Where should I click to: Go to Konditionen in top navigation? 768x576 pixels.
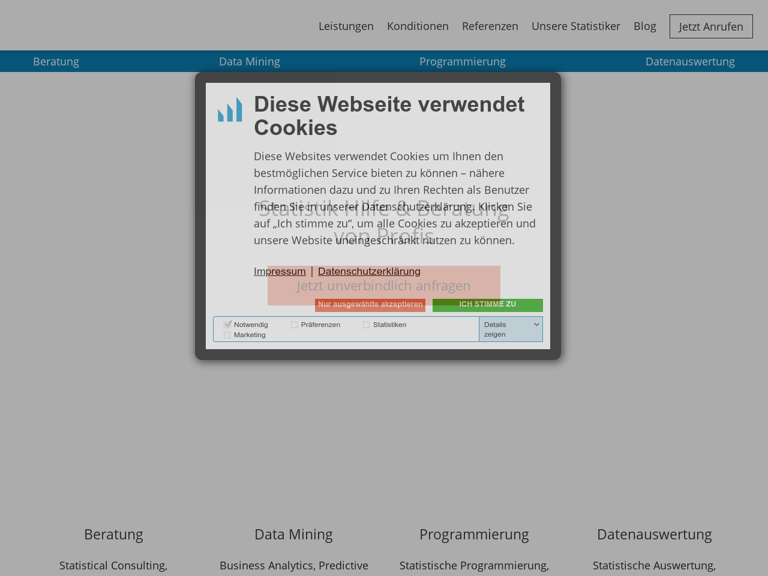(418, 26)
